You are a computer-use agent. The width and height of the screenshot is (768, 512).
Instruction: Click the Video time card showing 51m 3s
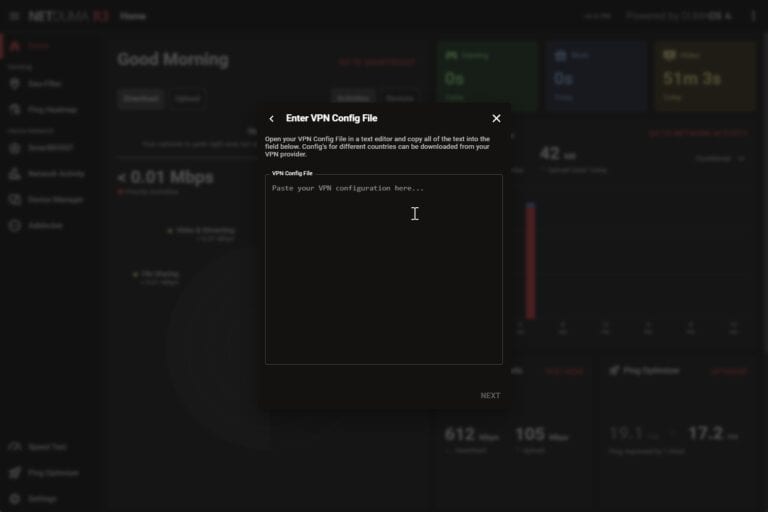coord(705,76)
